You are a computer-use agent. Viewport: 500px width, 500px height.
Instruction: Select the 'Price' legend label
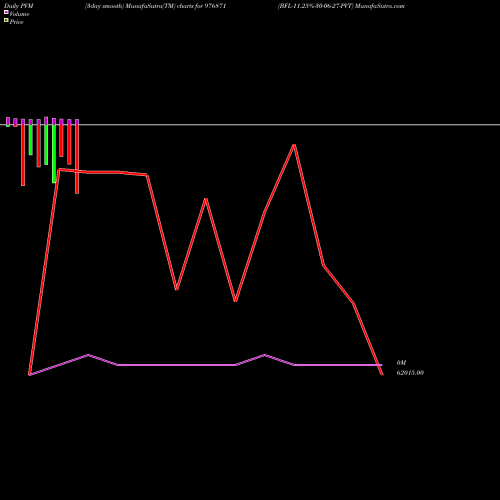coord(16,22)
